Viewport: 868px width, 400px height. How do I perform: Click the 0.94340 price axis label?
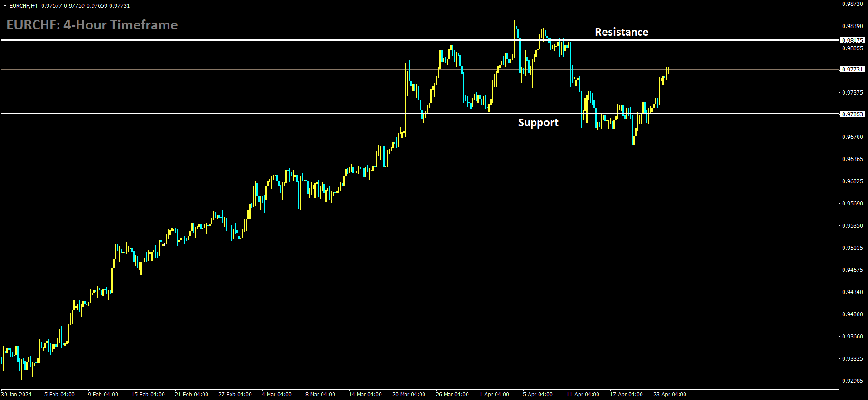852,292
